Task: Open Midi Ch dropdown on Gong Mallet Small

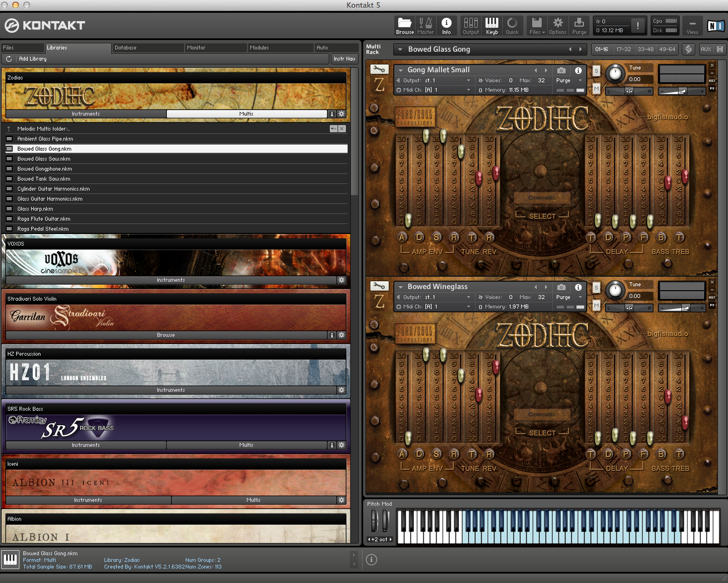Action: pos(468,90)
